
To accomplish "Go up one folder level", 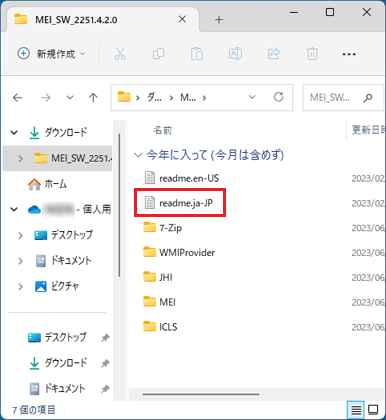I will pyautogui.click(x=93, y=98).
